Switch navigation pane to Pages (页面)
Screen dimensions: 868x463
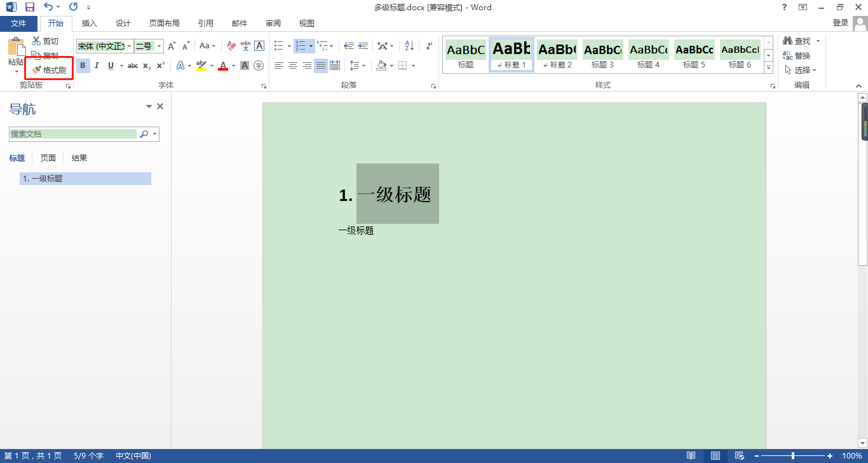(48, 158)
